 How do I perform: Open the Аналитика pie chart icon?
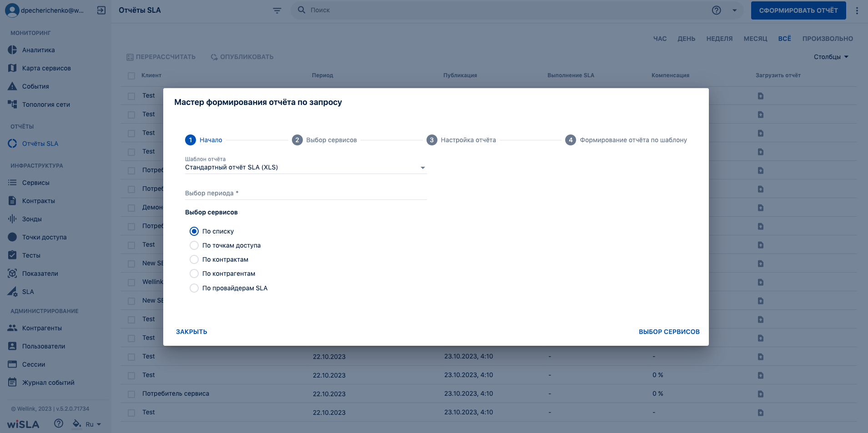click(x=12, y=50)
